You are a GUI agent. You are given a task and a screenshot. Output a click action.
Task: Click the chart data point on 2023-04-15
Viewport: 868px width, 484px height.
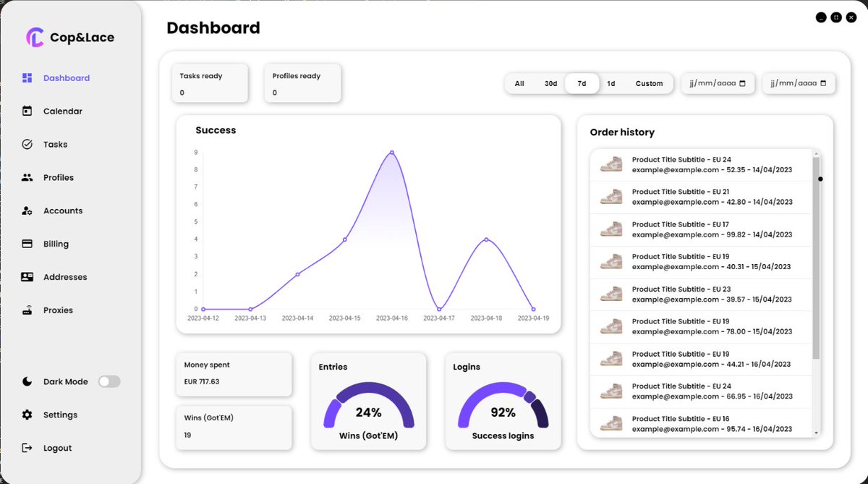(x=344, y=239)
